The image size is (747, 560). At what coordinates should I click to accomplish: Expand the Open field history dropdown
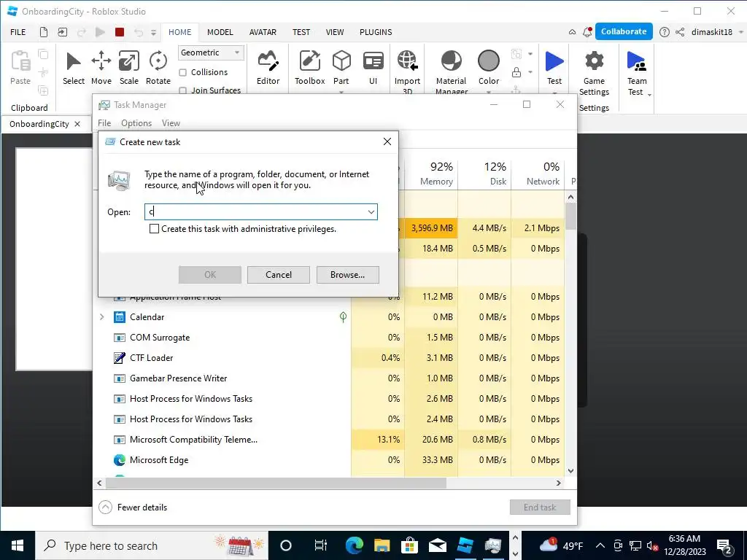pos(371,212)
